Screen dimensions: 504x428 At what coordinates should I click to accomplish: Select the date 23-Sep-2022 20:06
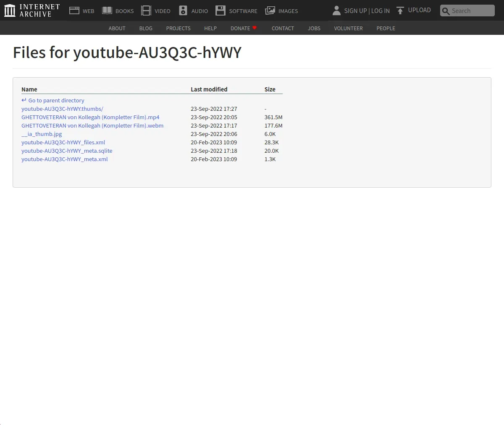tap(214, 134)
